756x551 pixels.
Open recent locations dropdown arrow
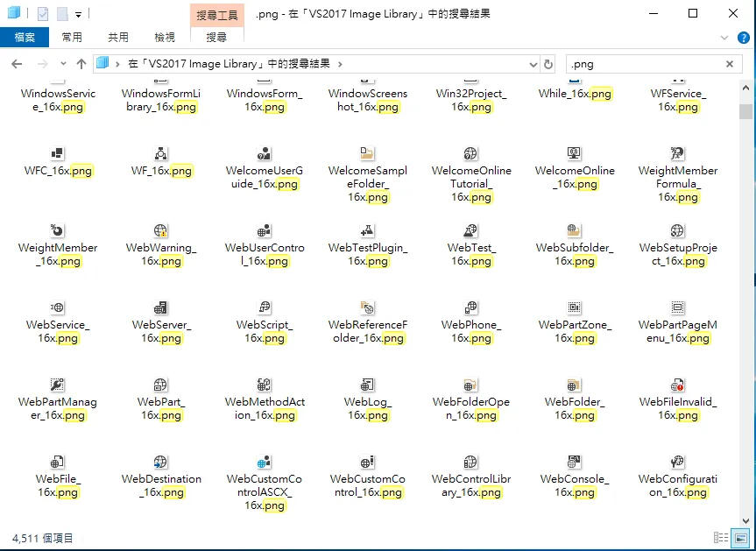coord(63,64)
